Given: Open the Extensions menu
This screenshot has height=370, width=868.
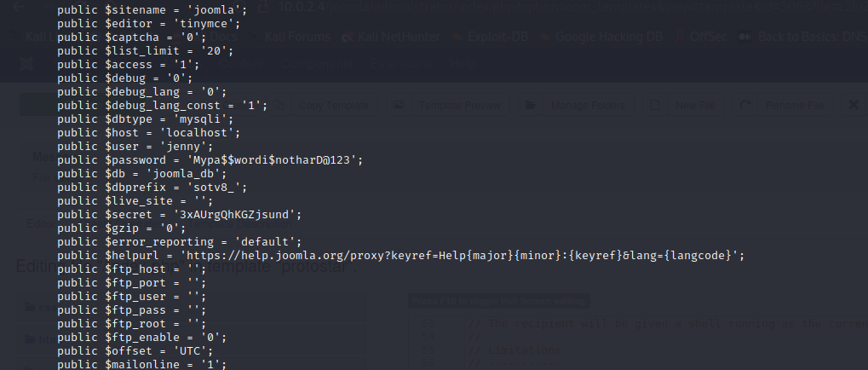Looking at the screenshot, I should [x=401, y=64].
